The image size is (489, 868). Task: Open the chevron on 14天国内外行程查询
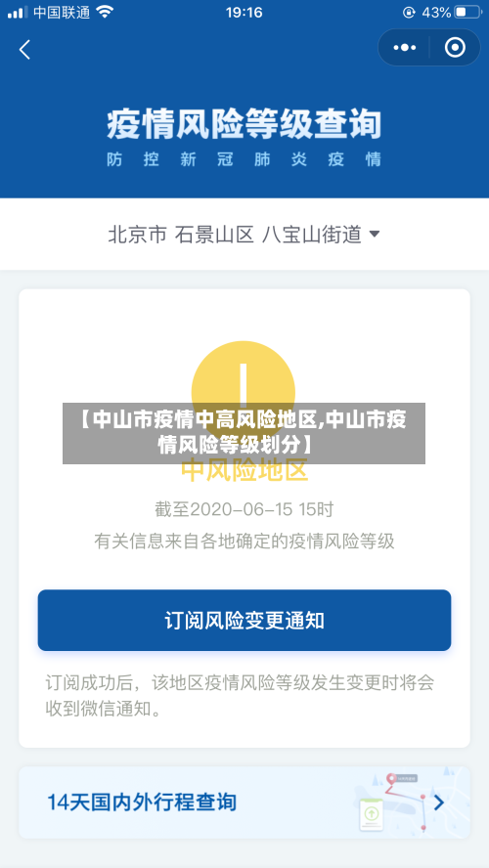[439, 803]
